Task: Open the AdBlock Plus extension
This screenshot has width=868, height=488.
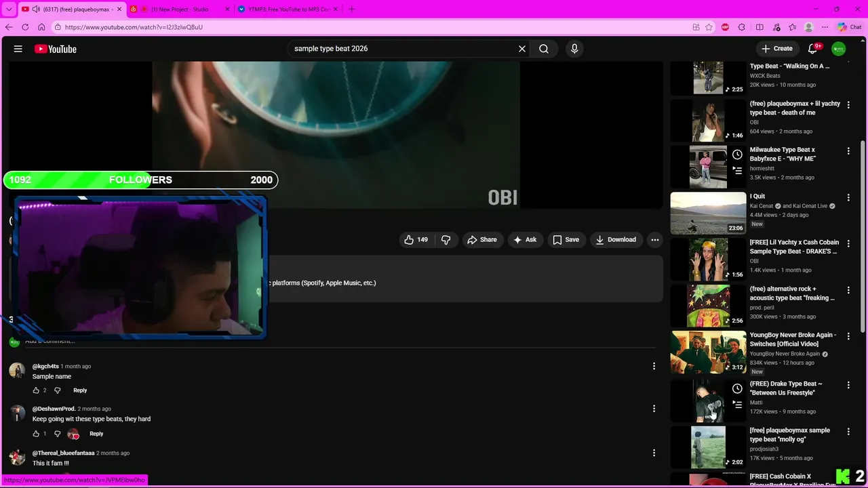Action: [726, 27]
